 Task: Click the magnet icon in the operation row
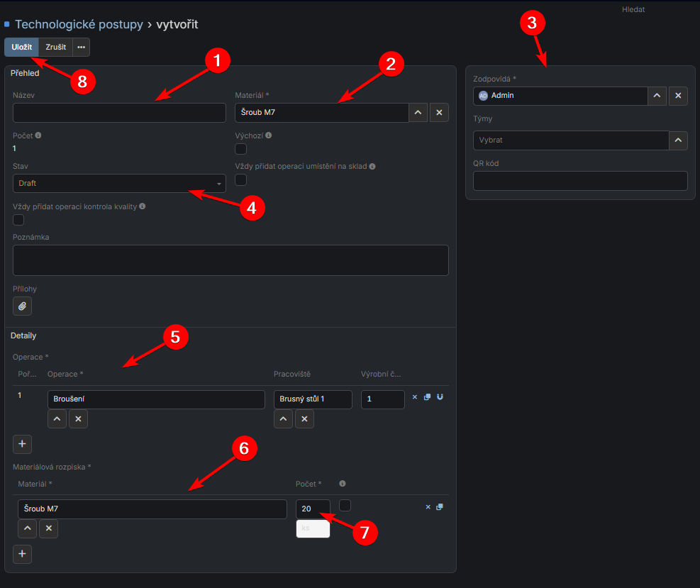[x=440, y=397]
